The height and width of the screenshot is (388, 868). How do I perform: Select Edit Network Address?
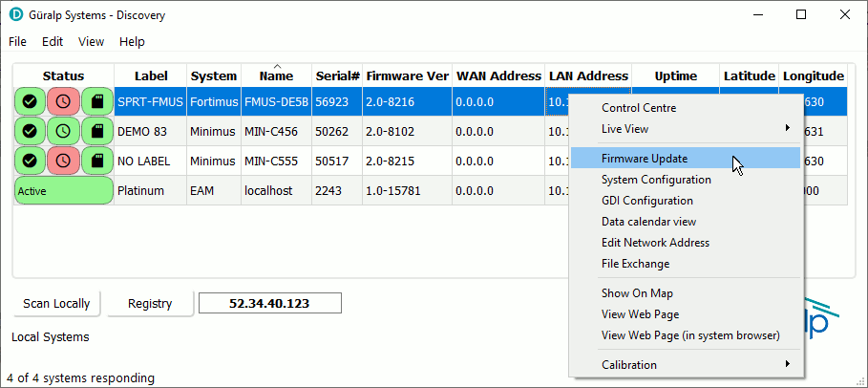686,243
